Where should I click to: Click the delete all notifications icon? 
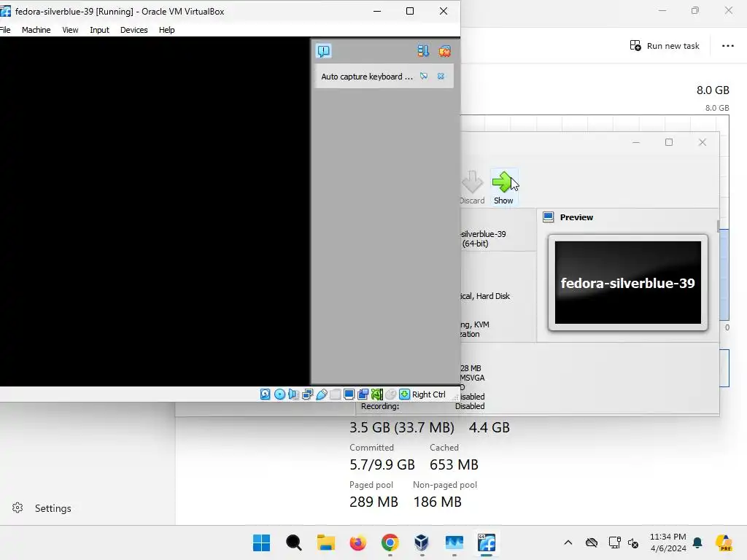point(444,51)
